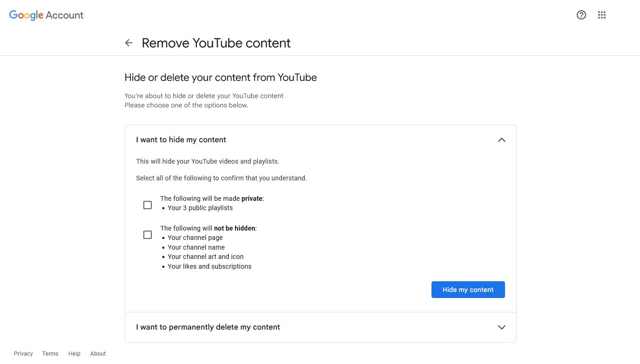Screen dimensions: 640x364
Task: Click the Your 3 public playlists list item
Action: click(x=200, y=208)
